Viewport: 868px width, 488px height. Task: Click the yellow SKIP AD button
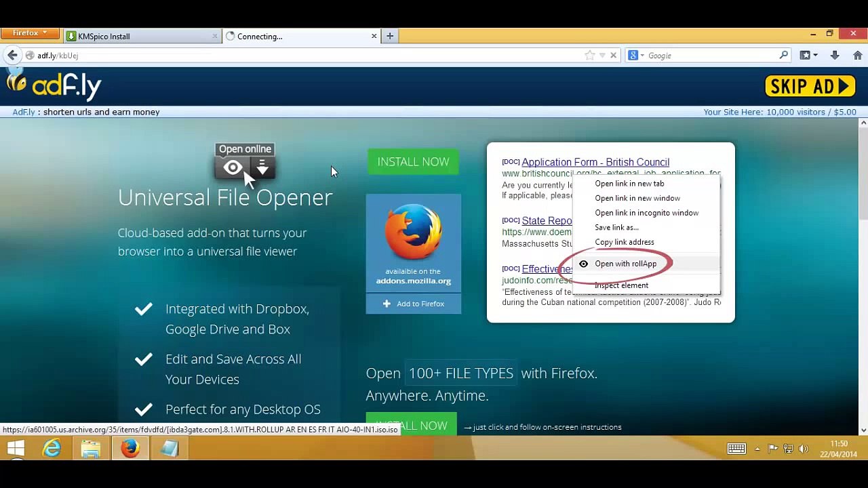[810, 86]
